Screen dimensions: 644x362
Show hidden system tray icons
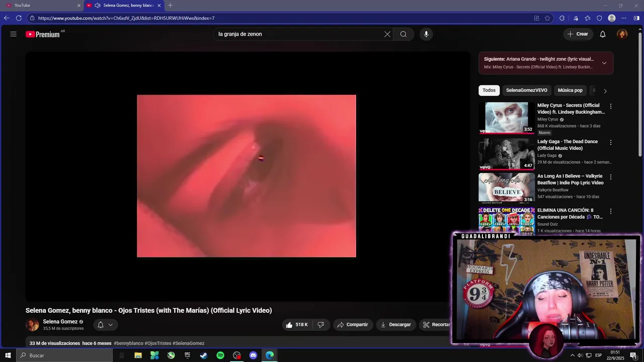point(572,355)
